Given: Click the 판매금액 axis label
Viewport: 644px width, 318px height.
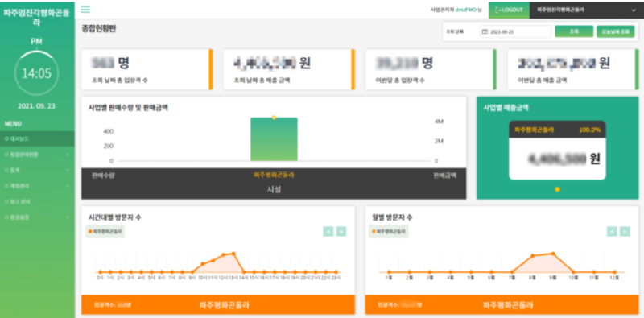Looking at the screenshot, I should (x=445, y=176).
